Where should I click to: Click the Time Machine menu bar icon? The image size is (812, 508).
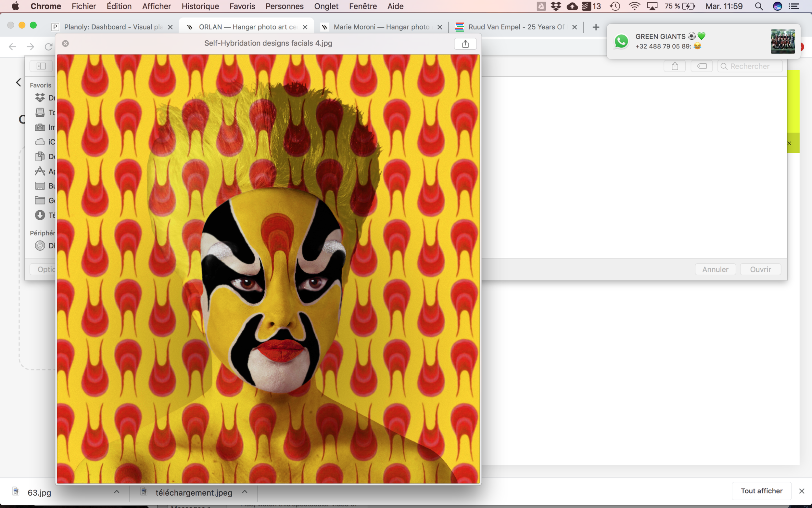click(615, 7)
